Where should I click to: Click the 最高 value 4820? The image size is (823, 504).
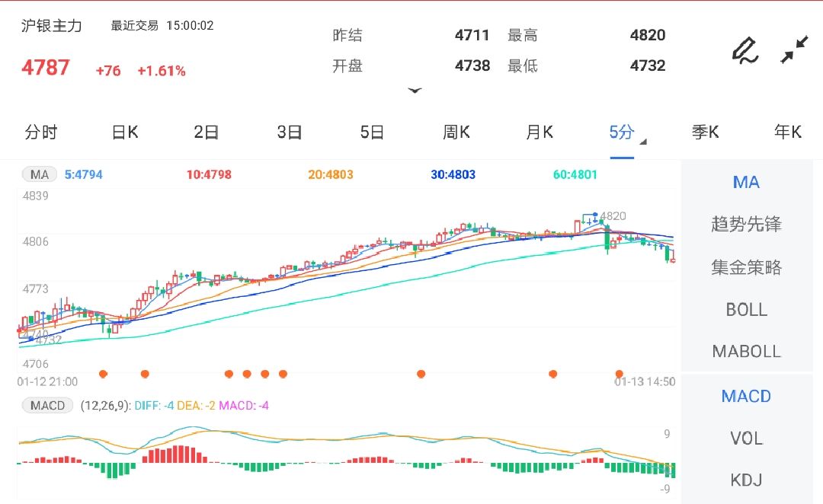tap(648, 35)
